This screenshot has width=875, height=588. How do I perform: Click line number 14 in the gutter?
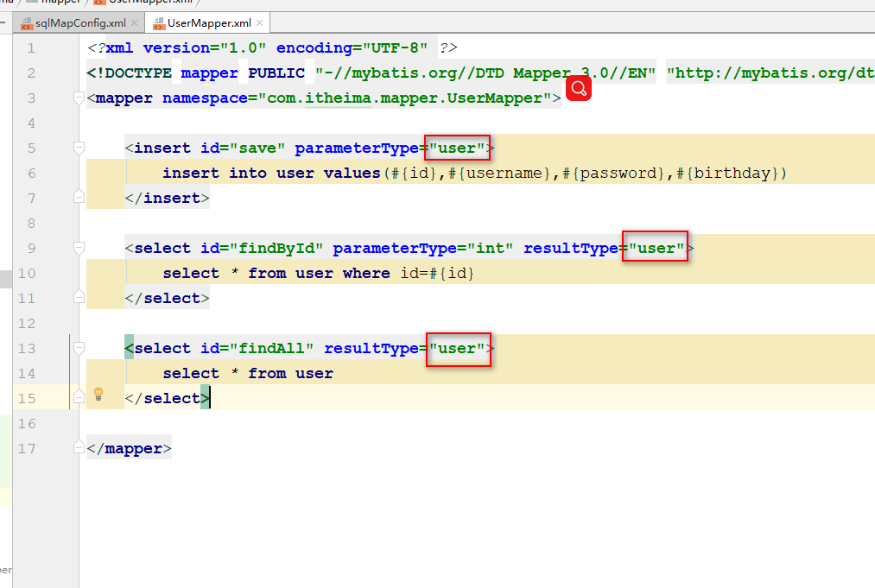26,374
